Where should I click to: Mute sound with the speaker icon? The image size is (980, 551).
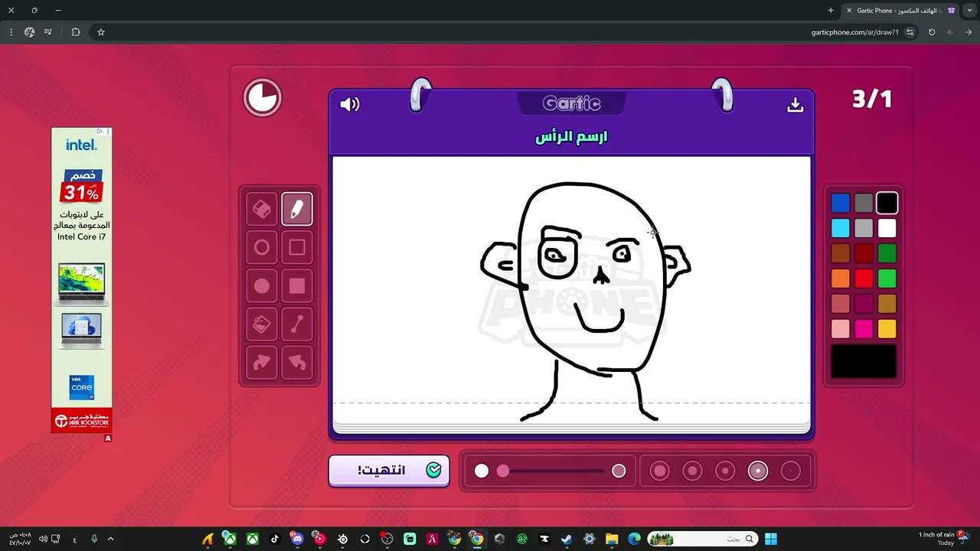pos(350,104)
